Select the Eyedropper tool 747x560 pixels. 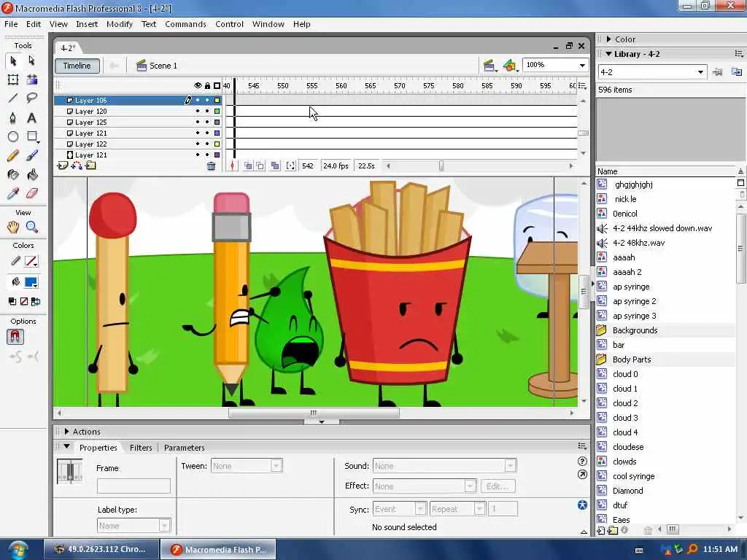(13, 193)
